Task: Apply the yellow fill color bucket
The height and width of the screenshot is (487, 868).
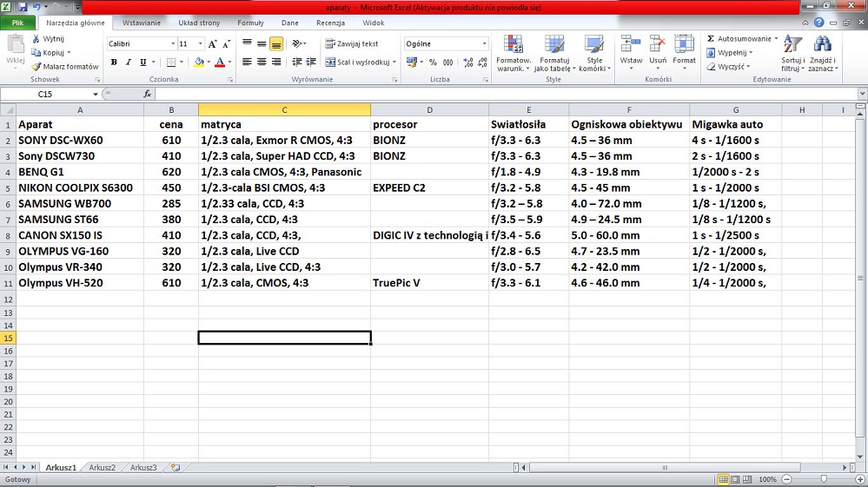Action: [x=199, y=63]
